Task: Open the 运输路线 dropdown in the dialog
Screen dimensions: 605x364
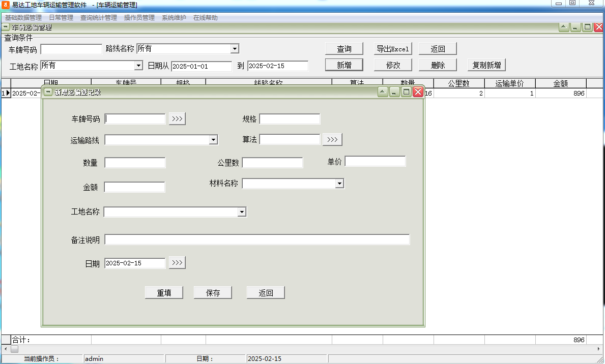Action: (214, 139)
